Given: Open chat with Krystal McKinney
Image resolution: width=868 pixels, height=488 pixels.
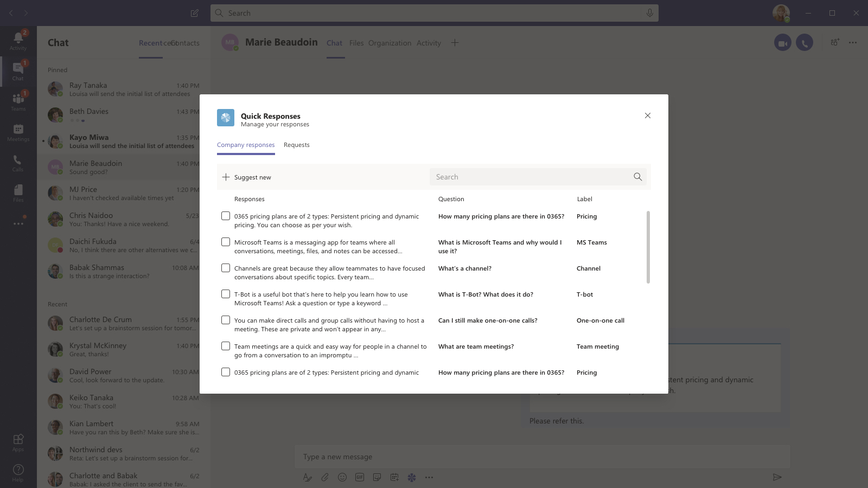Looking at the screenshot, I should point(124,349).
